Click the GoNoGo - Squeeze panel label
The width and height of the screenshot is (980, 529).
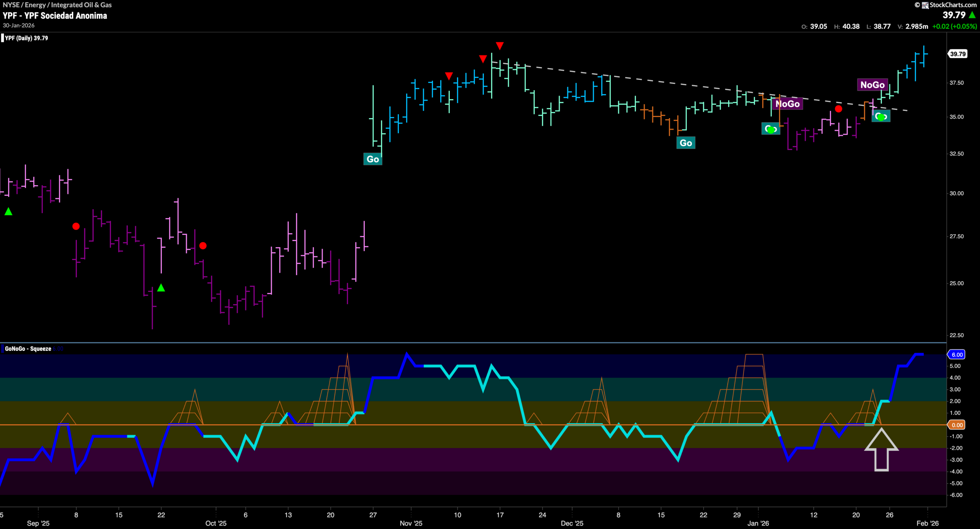[28, 348]
